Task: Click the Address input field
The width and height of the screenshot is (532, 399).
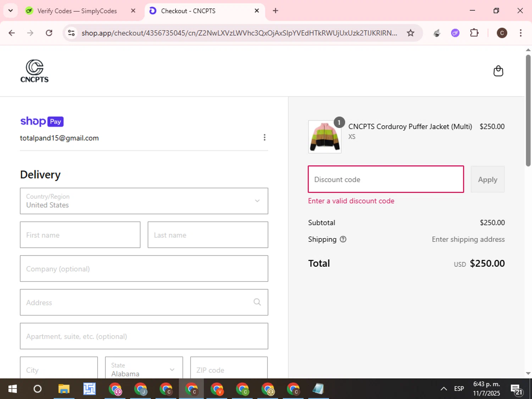Action: pos(144,302)
